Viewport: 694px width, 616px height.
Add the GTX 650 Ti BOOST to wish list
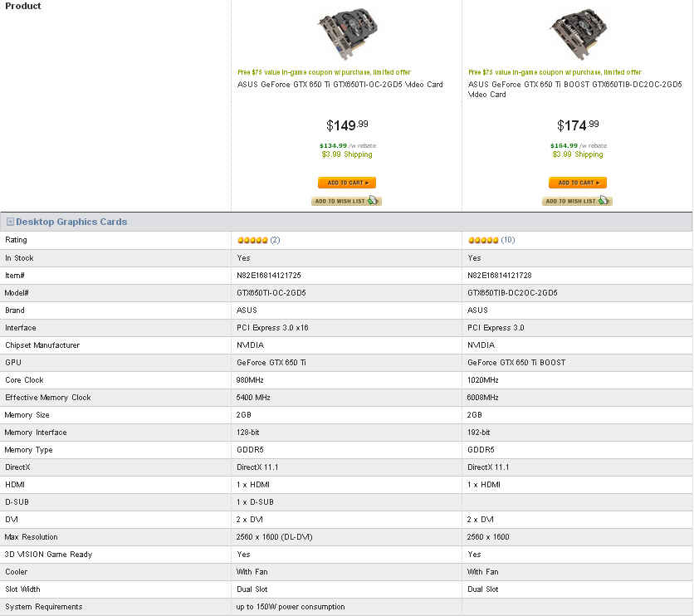pyautogui.click(x=577, y=201)
